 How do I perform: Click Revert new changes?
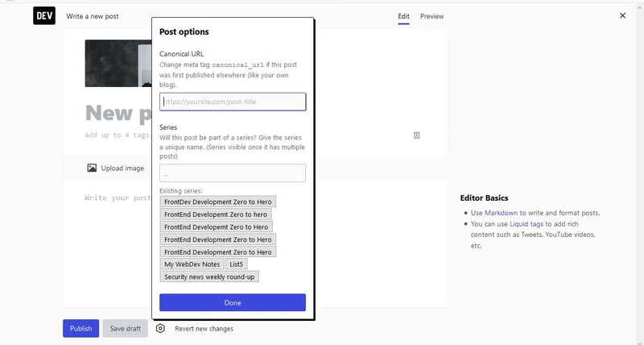(x=204, y=329)
